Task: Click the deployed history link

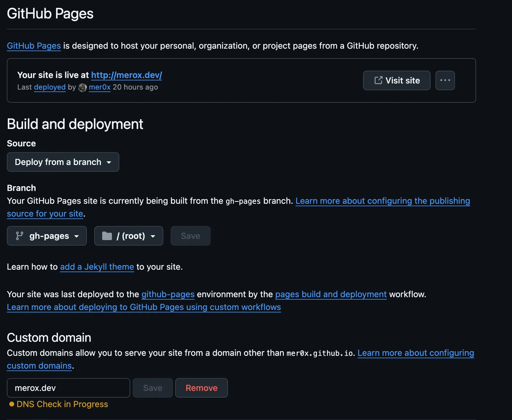Action: click(50, 87)
